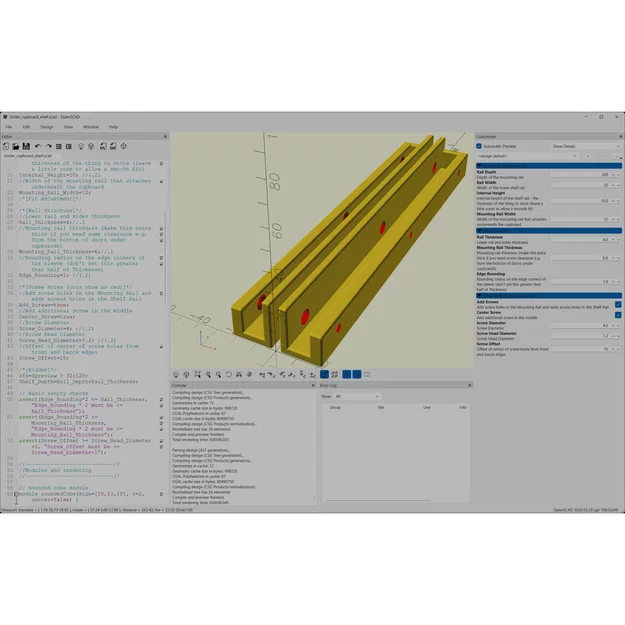
Task: Uncheck the Automatic Preview checkbox
Action: pos(479,146)
